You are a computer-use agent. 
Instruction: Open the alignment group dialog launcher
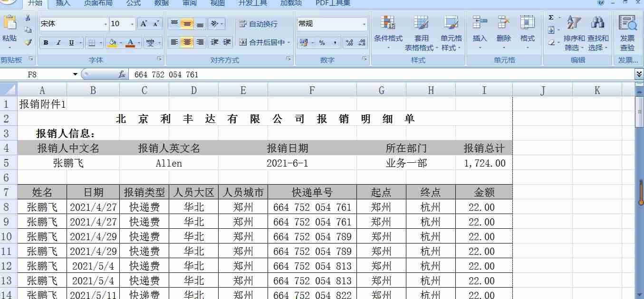[x=288, y=59]
